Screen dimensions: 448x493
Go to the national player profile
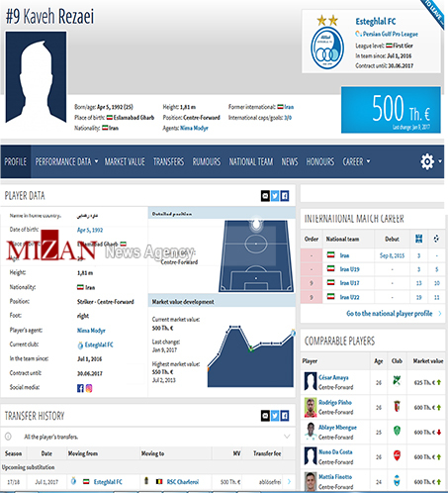[x=389, y=313]
